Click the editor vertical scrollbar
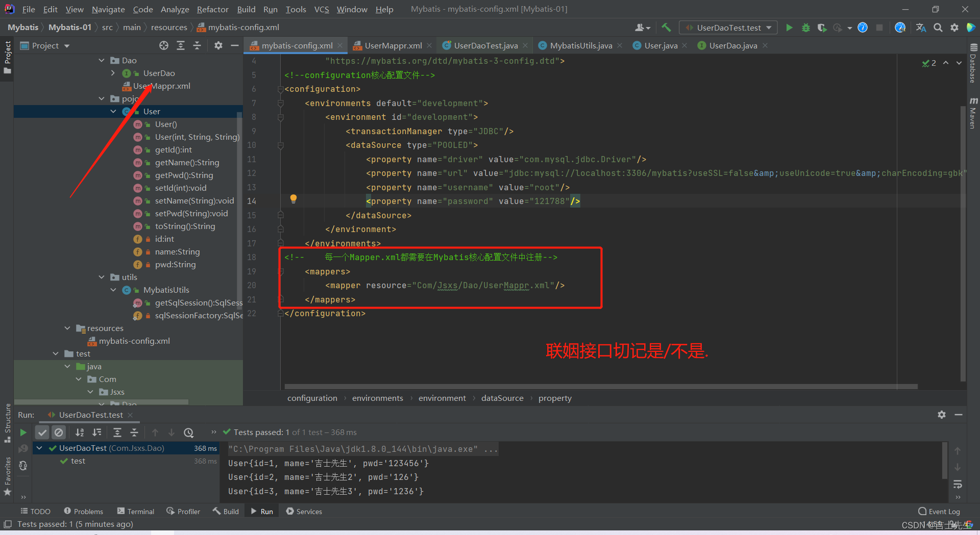 [x=963, y=243]
